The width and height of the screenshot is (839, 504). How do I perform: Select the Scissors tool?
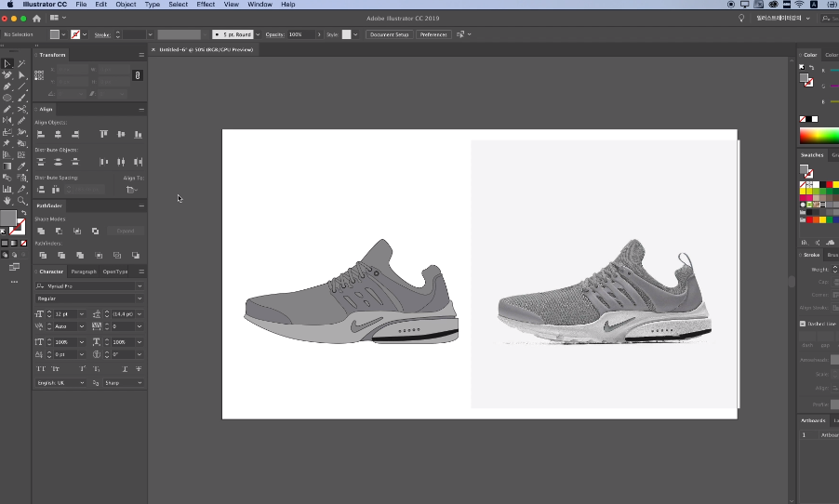21,109
